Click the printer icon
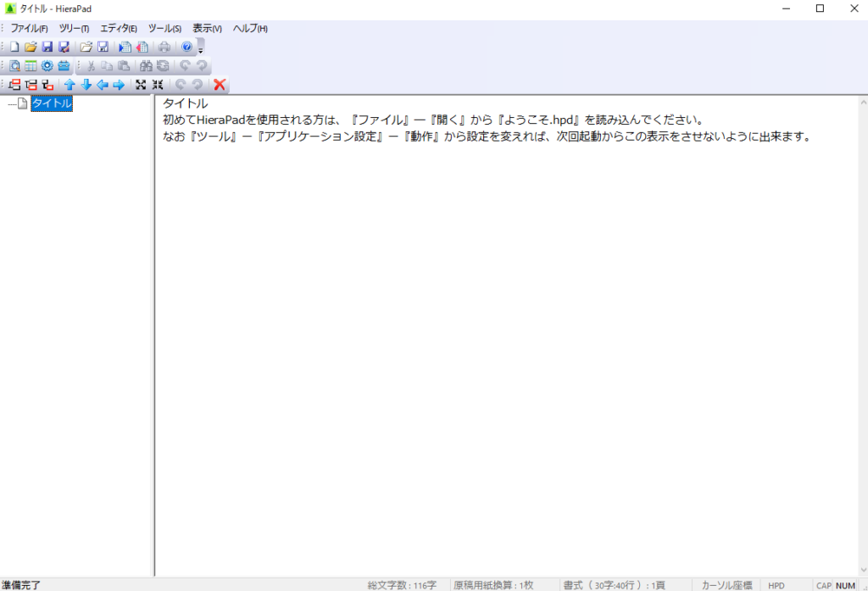The height and width of the screenshot is (591, 868). (164, 47)
